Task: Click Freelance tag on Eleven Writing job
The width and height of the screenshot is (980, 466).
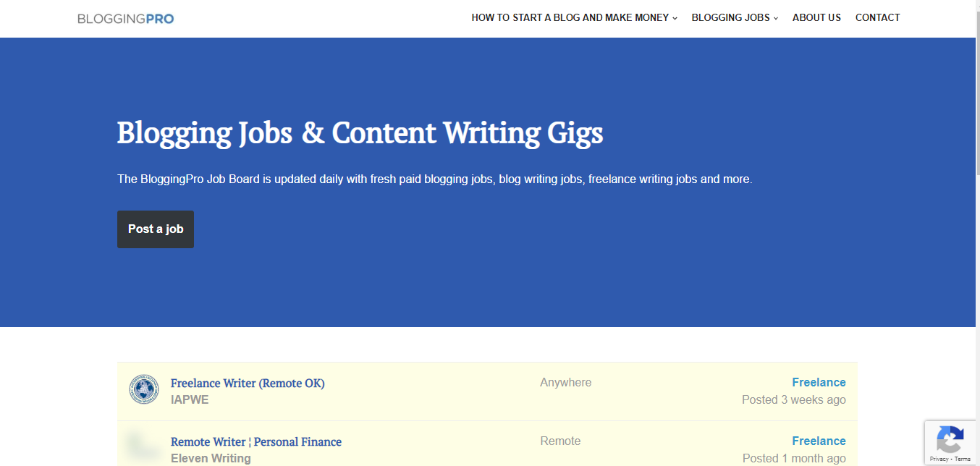Action: 819,441
